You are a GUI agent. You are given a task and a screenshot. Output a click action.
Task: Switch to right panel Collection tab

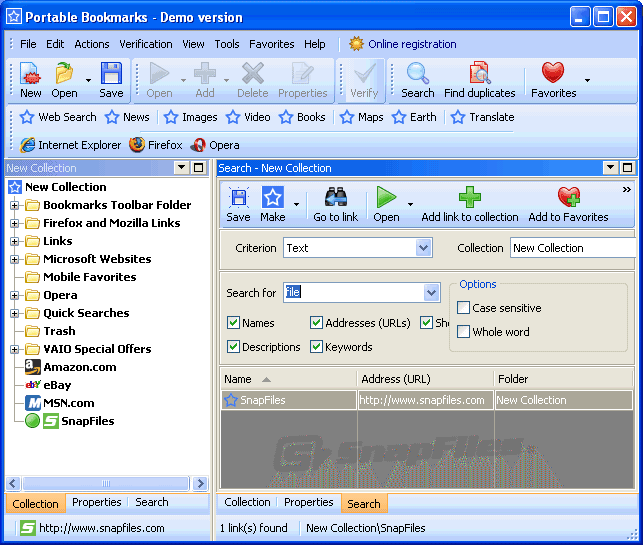point(247,502)
